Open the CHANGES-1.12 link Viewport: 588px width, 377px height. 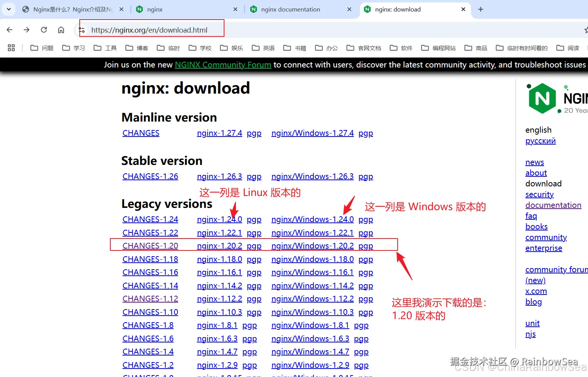(x=150, y=299)
